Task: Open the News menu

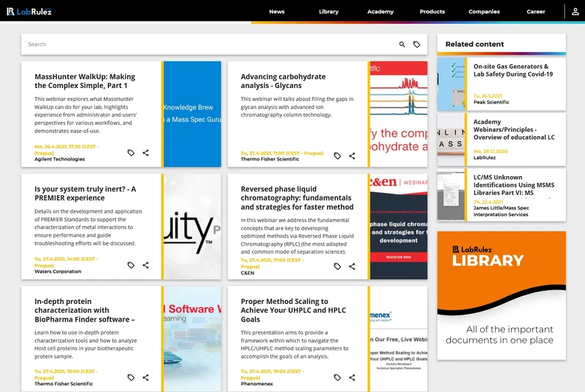Action: pyautogui.click(x=277, y=12)
